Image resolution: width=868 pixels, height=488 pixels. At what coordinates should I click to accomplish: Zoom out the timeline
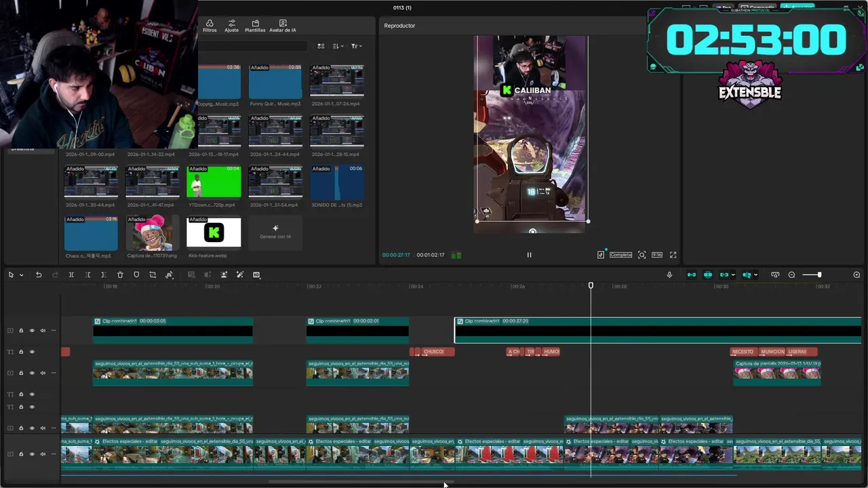coord(791,274)
